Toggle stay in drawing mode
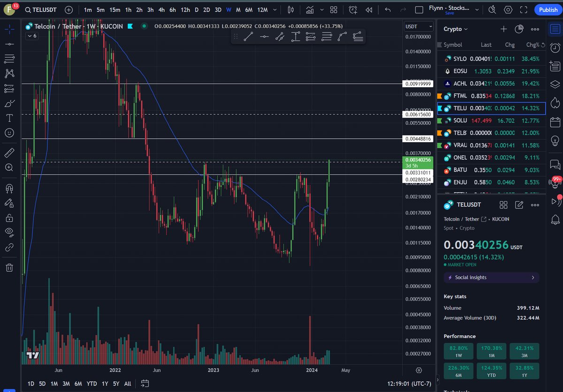The height and width of the screenshot is (392, 563). [x=9, y=203]
